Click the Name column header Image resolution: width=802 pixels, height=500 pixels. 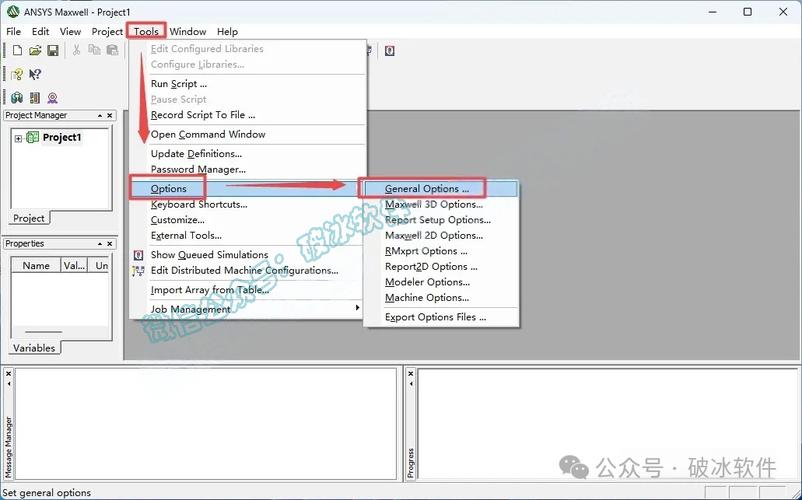click(x=36, y=266)
